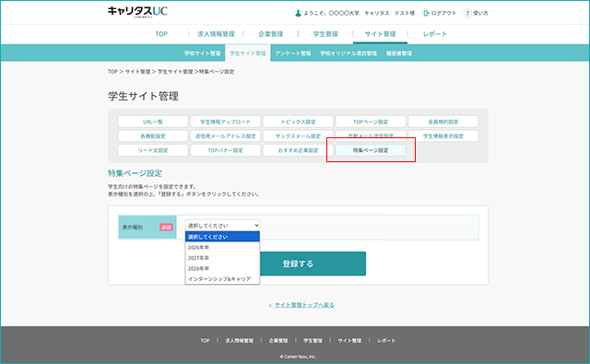
Task: Open the おすすめ企業設定 button
Action: [x=298, y=150]
